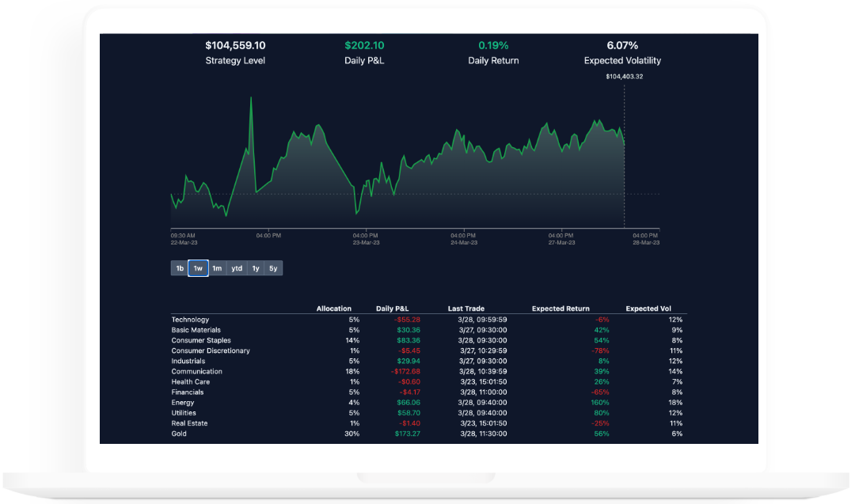Select the 1b time range button
This screenshot has height=504, width=855.
point(180,268)
